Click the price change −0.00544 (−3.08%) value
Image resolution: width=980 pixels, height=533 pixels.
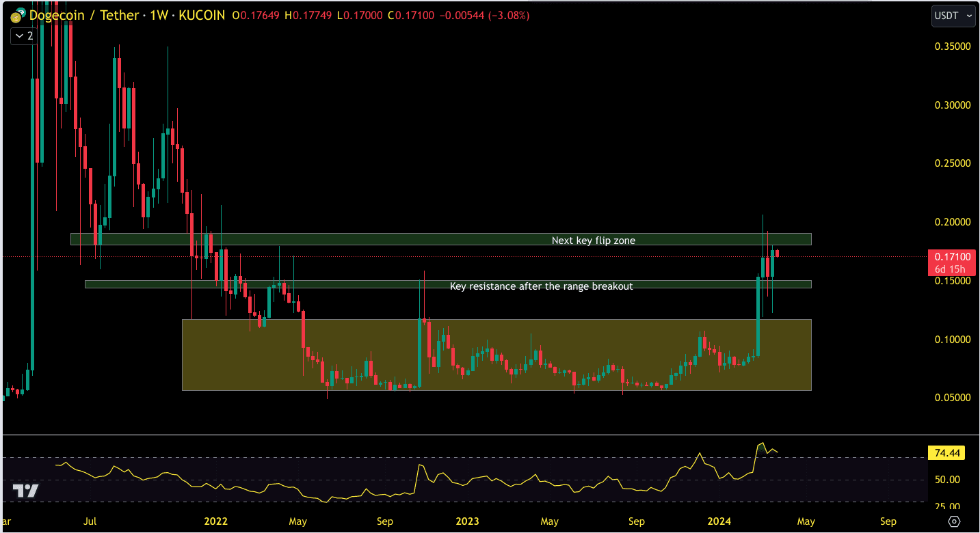(x=485, y=15)
